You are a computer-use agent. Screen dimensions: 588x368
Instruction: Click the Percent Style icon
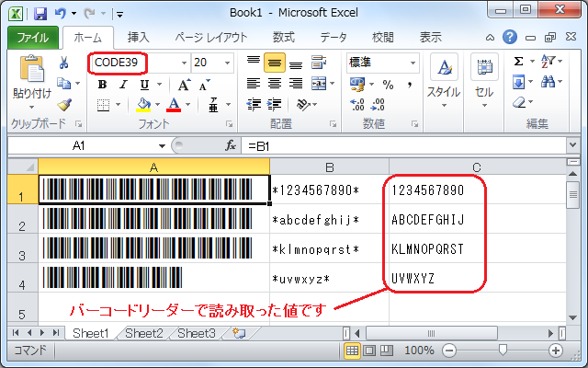(x=388, y=85)
